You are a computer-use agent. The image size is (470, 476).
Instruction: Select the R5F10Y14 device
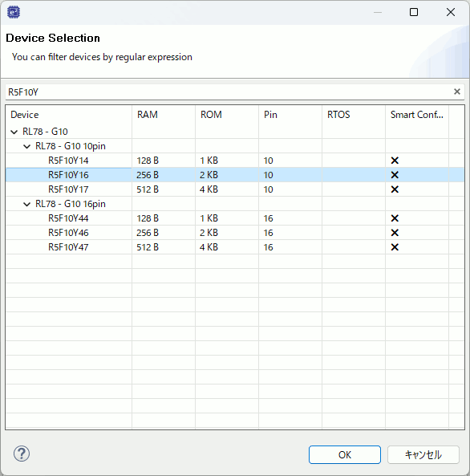click(68, 161)
